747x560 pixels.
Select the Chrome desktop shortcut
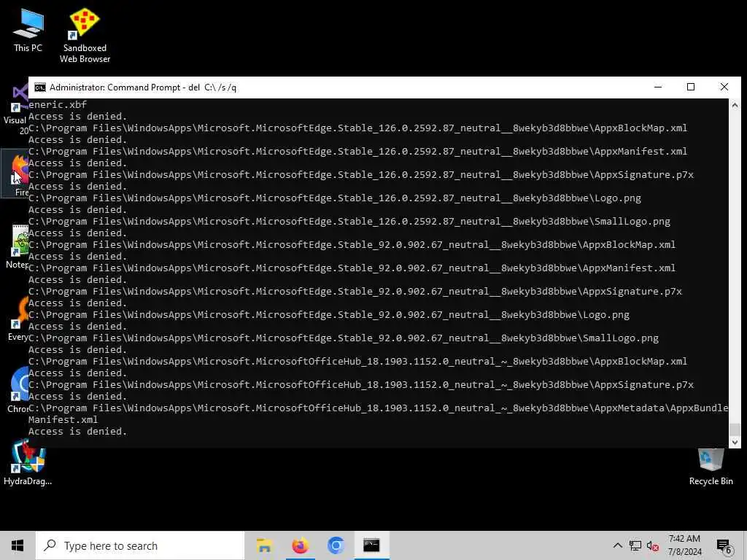pos(18,389)
